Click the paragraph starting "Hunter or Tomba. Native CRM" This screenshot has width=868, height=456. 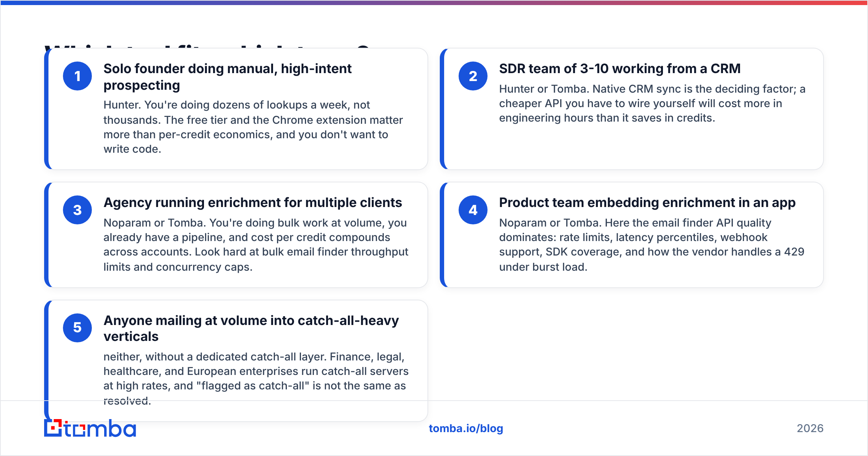pyautogui.click(x=652, y=104)
